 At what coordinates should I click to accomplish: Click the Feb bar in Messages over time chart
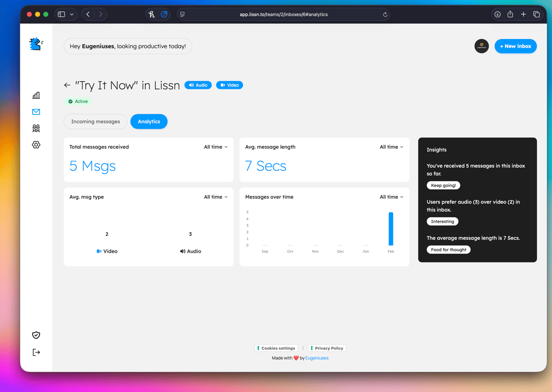[391, 229]
